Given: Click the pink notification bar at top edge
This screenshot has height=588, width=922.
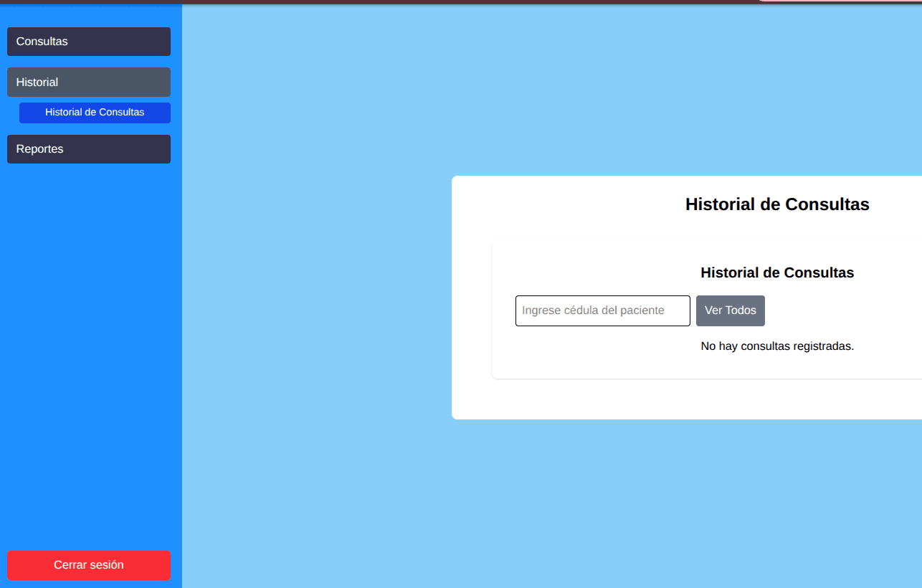Looking at the screenshot, I should coord(839,1).
